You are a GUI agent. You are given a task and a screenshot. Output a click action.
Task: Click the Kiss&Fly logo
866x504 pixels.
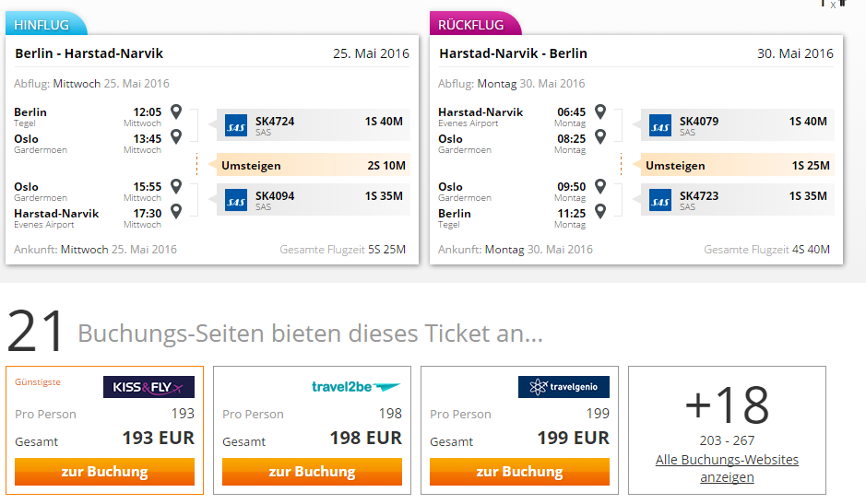click(x=148, y=387)
